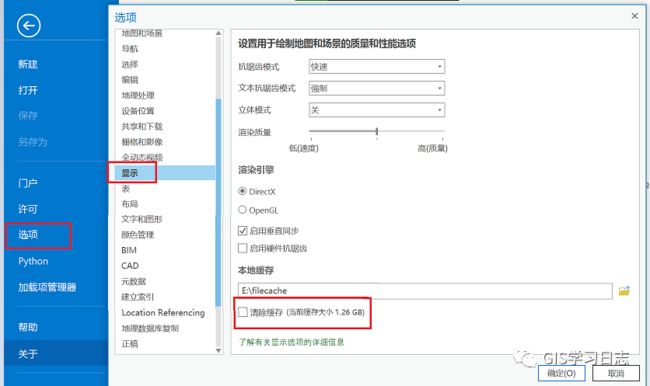Close the 选项 dialog with X
650x386 pixels.
[634, 16]
